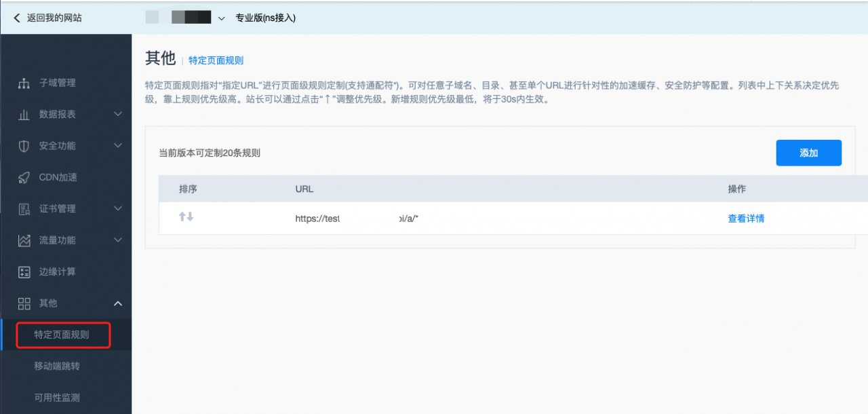Click the 边缘计算 calculator icon
This screenshot has height=414, width=868.
[x=24, y=272]
